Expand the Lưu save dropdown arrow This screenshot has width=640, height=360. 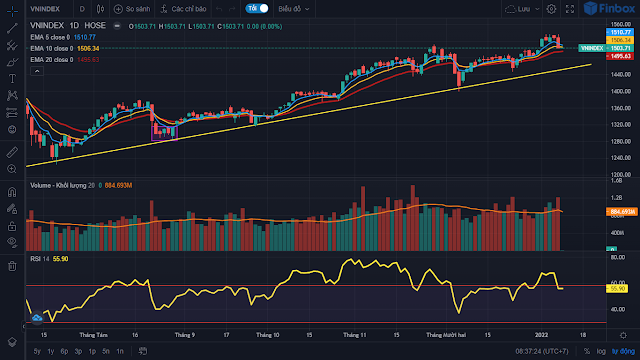(537, 9)
